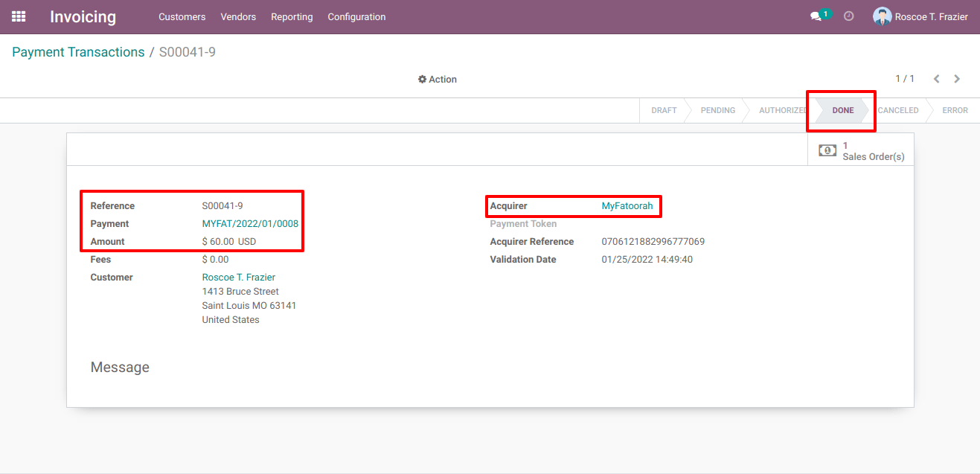Open payment MYFAT/2022/01/0008 link
The image size is (980, 474).
click(250, 224)
